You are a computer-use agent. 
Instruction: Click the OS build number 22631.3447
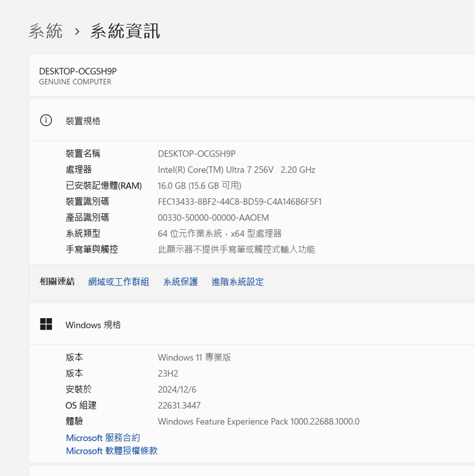pyautogui.click(x=179, y=405)
